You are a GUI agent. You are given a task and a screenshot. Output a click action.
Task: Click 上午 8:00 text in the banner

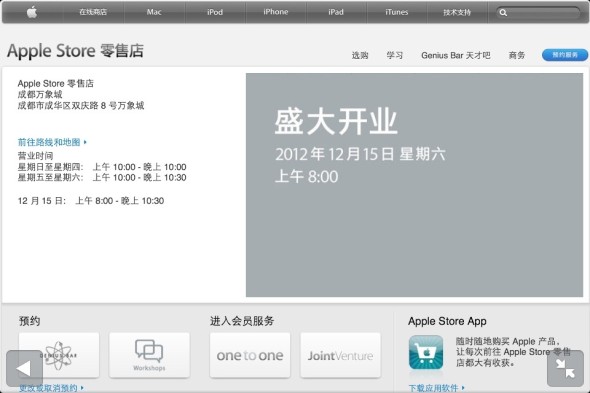coord(307,176)
